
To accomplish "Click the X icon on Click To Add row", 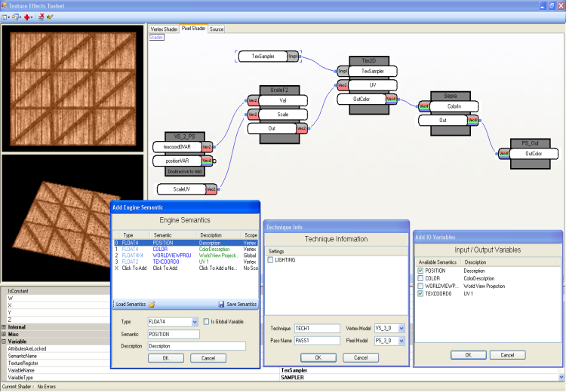I will click(115, 268).
